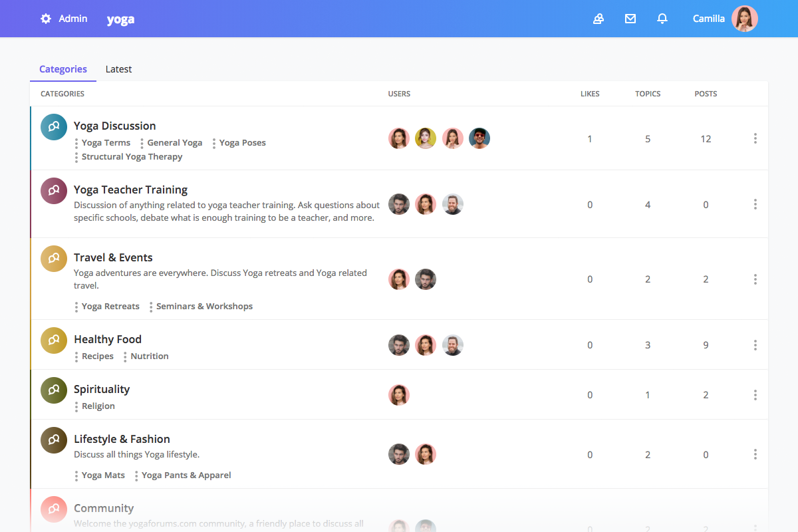Viewport: 798px width, 532px height.
Task: Switch to the Latest tab
Action: click(118, 69)
